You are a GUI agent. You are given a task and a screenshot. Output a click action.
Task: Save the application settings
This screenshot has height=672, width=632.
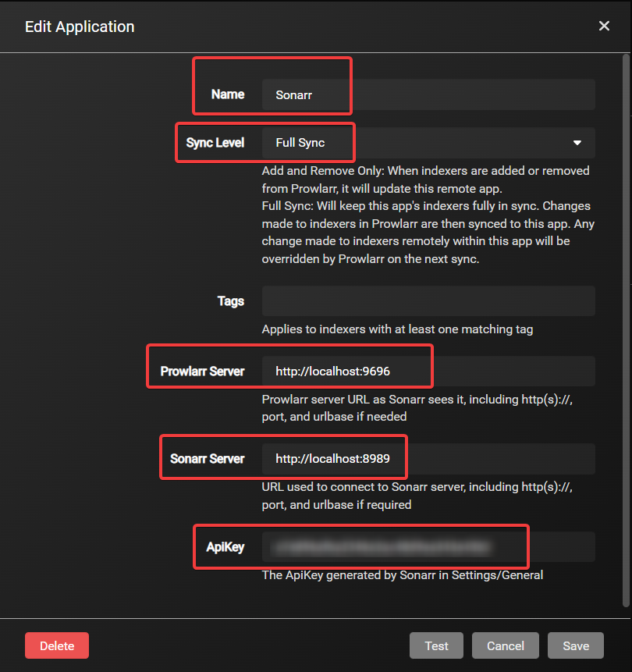[576, 645]
